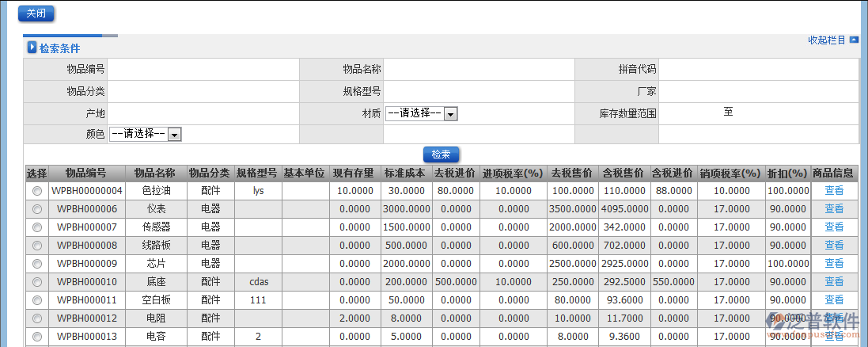Viewport: 868px width, 347px height.
Task: Click the 检索 search button
Action: [x=441, y=154]
